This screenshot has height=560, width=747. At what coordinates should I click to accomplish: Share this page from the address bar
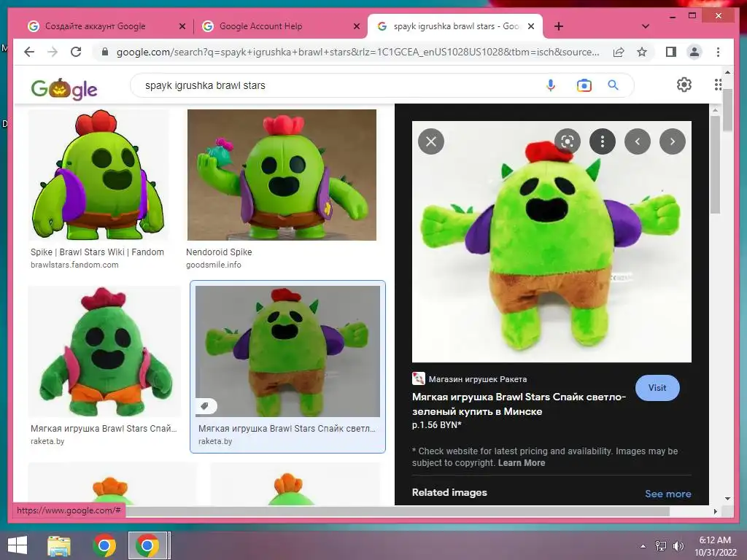[x=619, y=52]
